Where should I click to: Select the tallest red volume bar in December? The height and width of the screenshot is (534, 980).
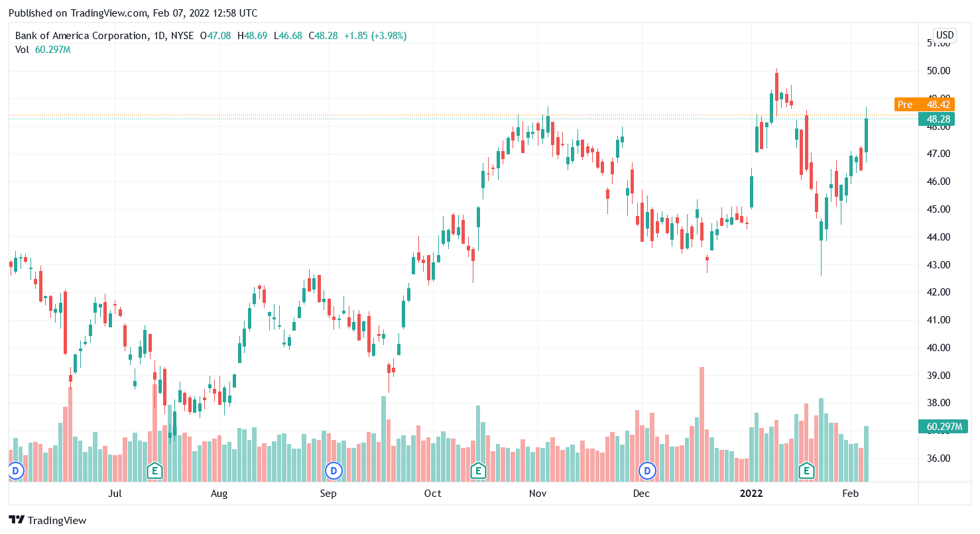click(702, 424)
